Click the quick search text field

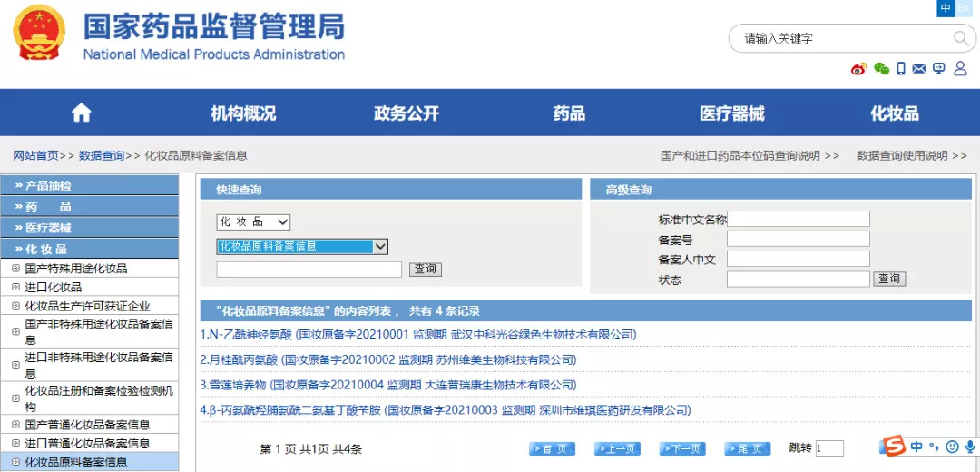pos(309,270)
